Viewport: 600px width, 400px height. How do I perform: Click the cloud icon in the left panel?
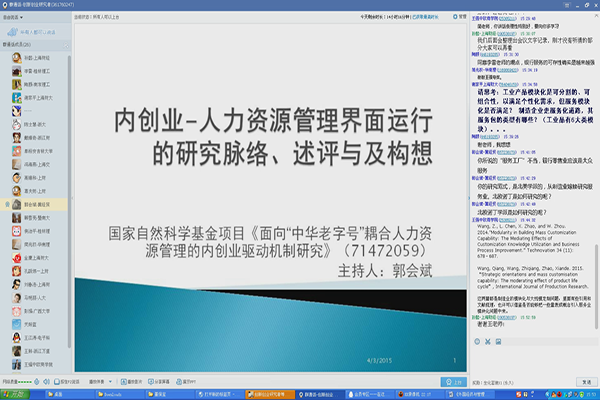[x=13, y=32]
